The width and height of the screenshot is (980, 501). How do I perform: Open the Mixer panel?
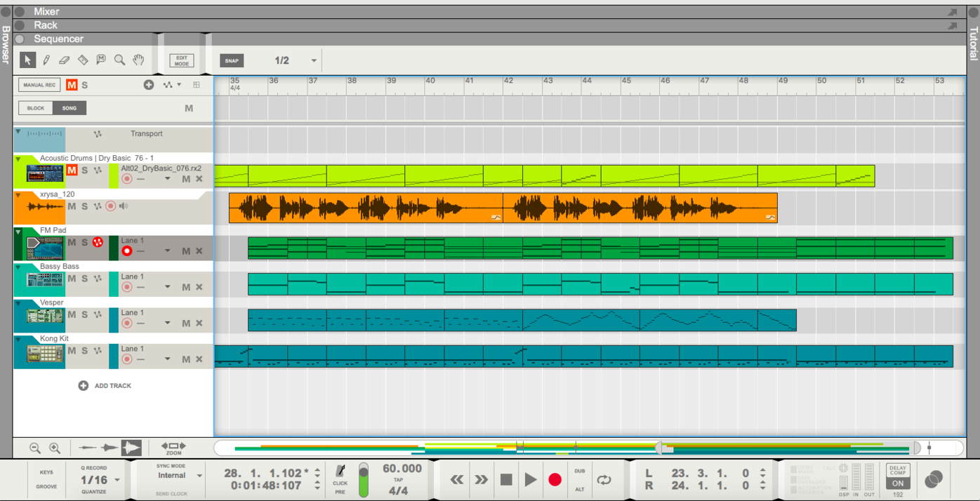tap(46, 11)
